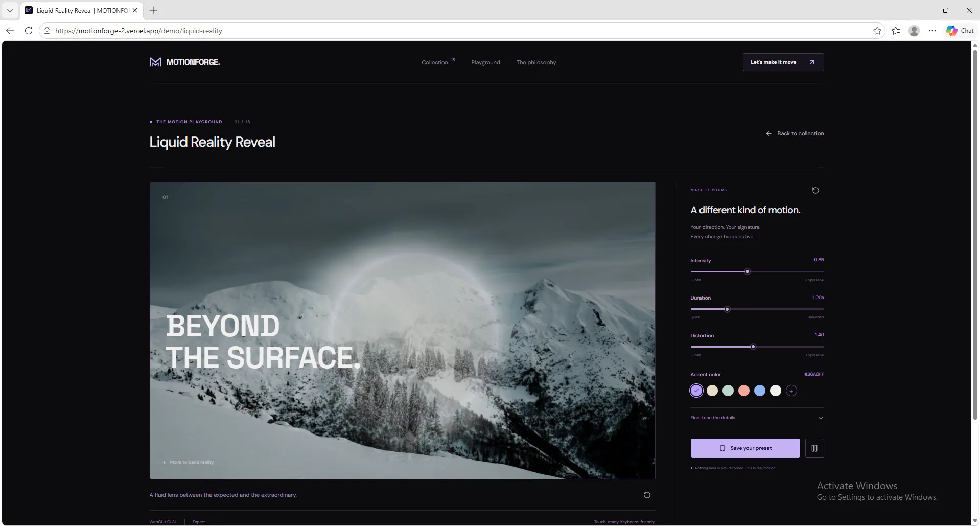Adjust the Distortion slider handle

pyautogui.click(x=753, y=347)
